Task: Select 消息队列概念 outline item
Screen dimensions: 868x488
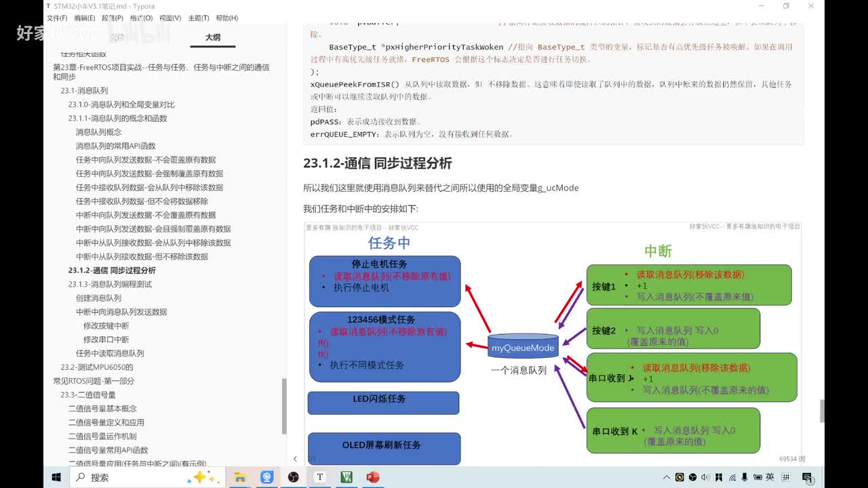Action: pyautogui.click(x=98, y=132)
